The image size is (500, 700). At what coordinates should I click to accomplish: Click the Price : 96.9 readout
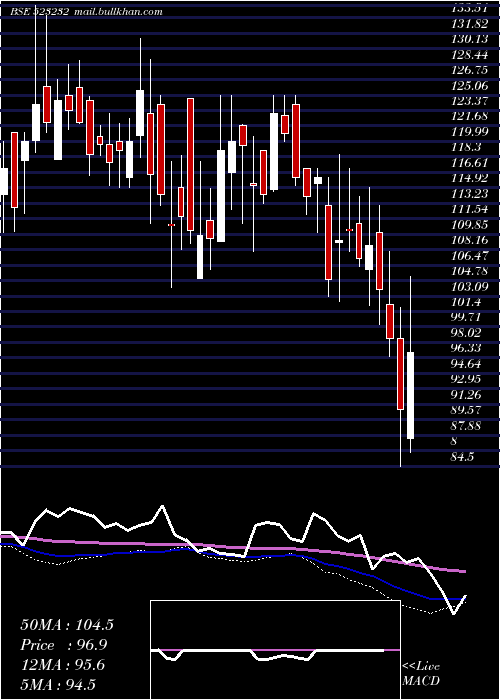tap(64, 645)
